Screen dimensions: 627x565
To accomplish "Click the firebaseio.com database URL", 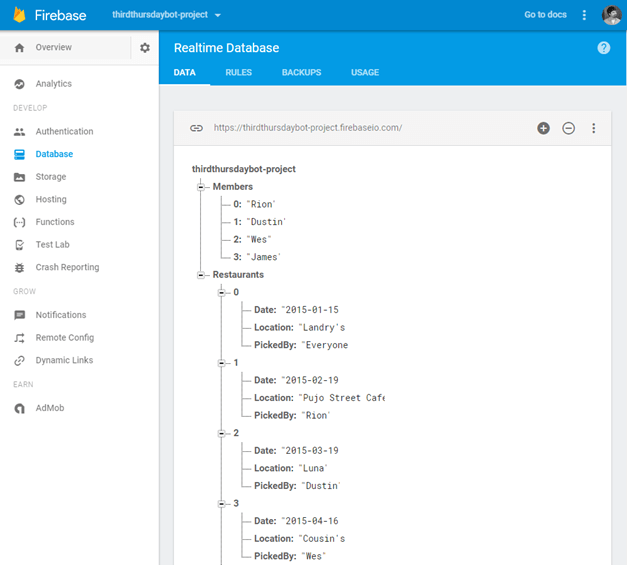I will pyautogui.click(x=308, y=128).
